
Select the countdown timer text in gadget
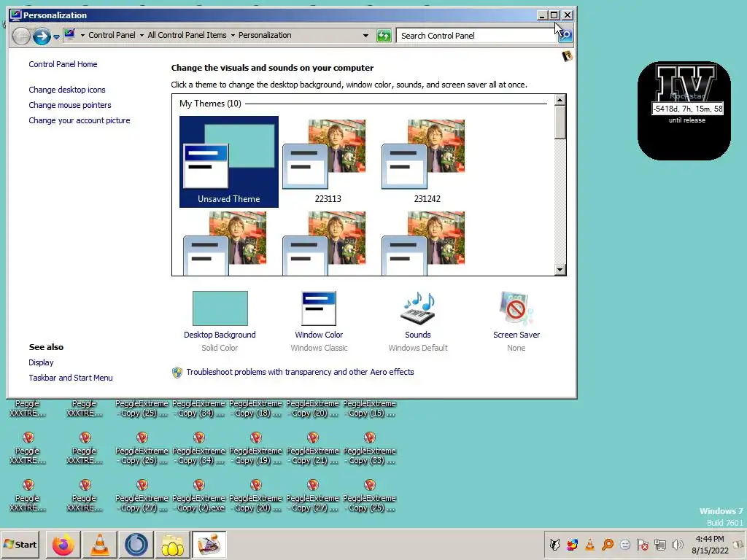[687, 109]
